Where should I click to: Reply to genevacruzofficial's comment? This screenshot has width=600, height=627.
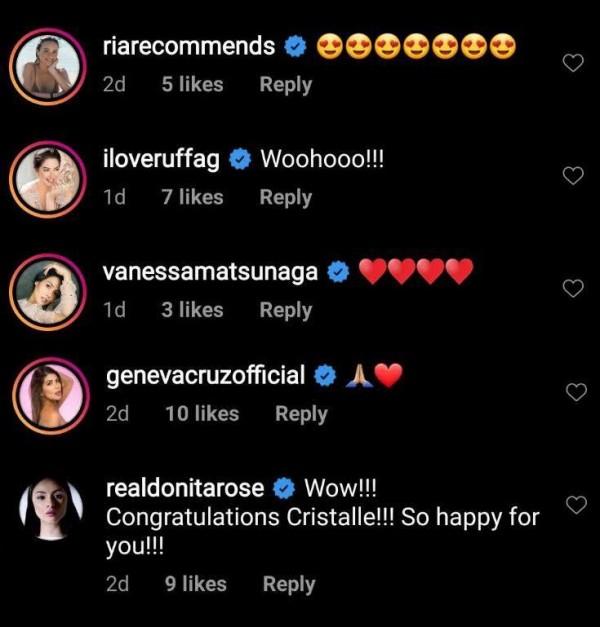301,413
